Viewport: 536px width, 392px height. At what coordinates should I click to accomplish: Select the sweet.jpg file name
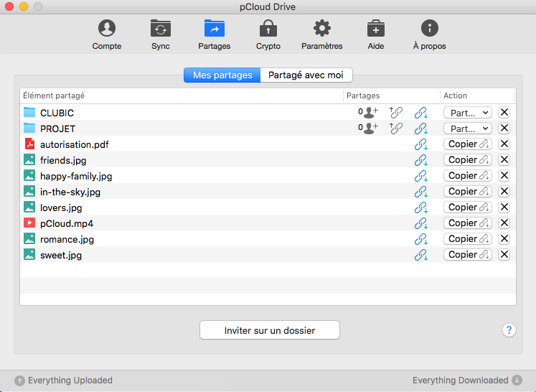[x=61, y=255]
